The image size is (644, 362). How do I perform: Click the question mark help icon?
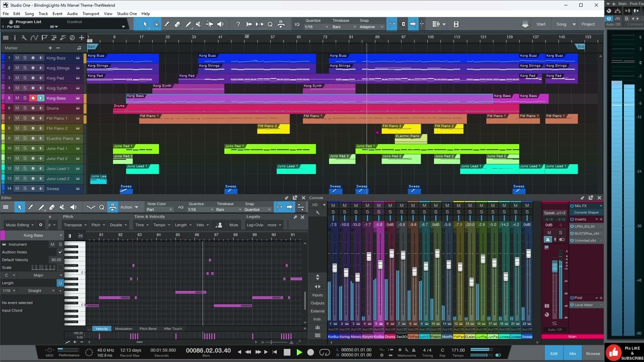pyautogui.click(x=238, y=24)
